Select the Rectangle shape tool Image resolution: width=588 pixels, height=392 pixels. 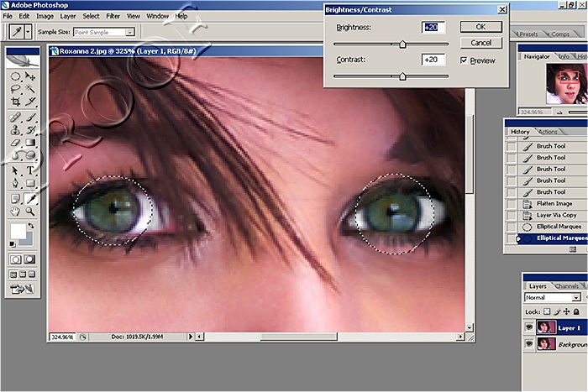30,183
